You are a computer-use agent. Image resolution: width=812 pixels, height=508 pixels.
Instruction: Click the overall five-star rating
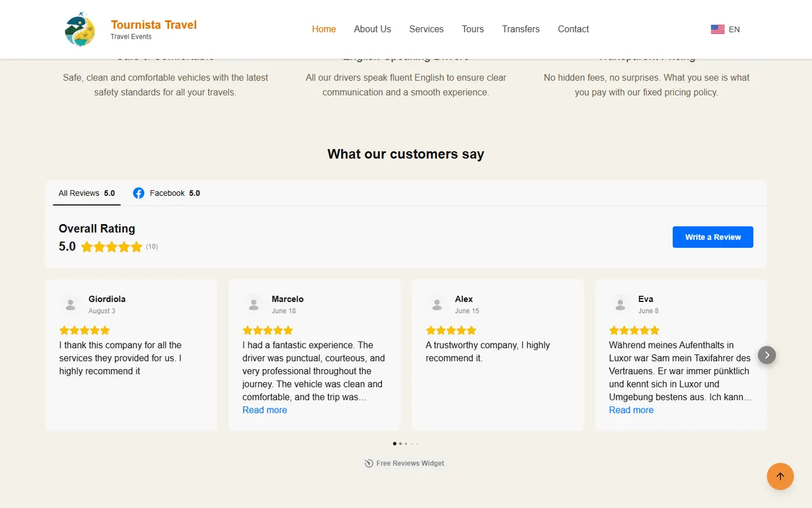pyautogui.click(x=112, y=247)
